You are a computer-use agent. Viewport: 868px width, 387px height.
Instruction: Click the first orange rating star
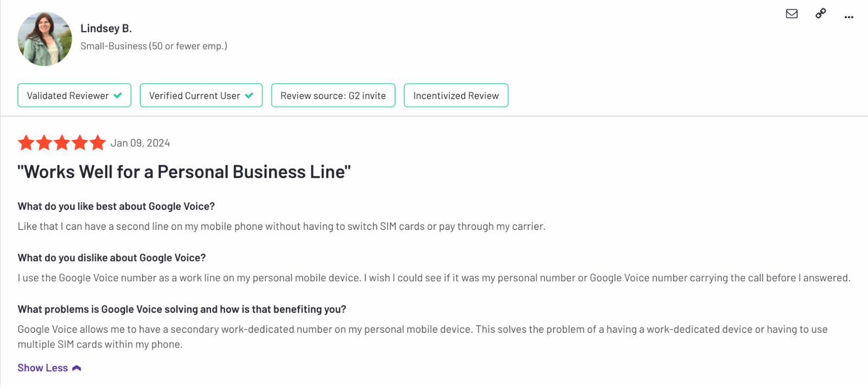click(26, 143)
